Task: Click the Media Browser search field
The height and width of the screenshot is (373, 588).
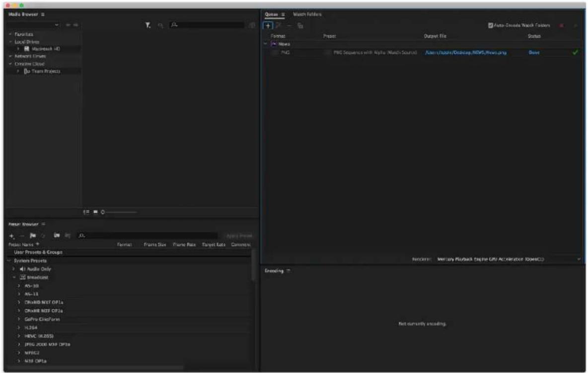Action: pos(207,25)
